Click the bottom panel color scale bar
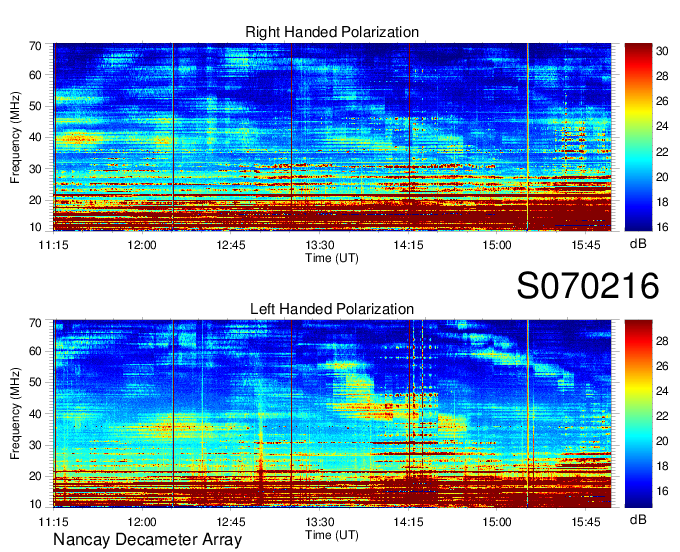Image resolution: width=680 pixels, height=552 pixels. pyautogui.click(x=638, y=414)
